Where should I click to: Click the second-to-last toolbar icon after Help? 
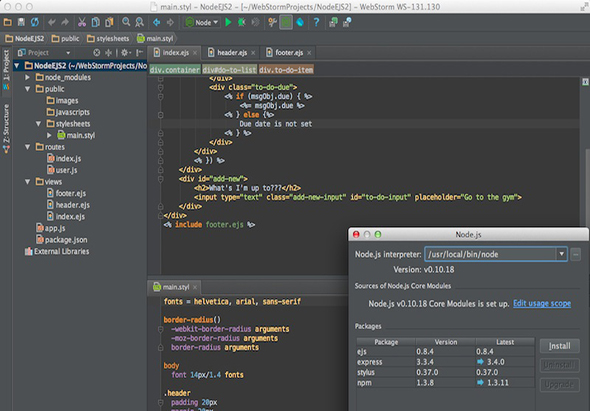pos(333,23)
